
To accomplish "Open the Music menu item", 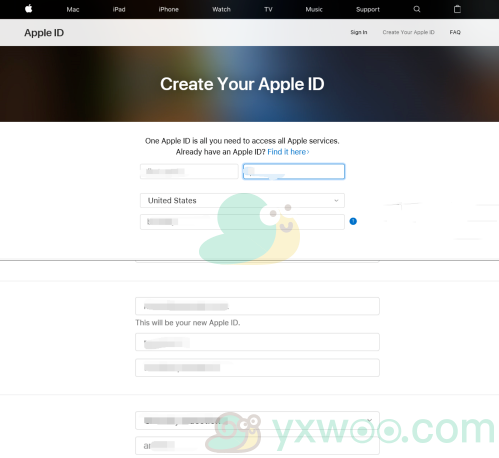I will click(x=314, y=9).
